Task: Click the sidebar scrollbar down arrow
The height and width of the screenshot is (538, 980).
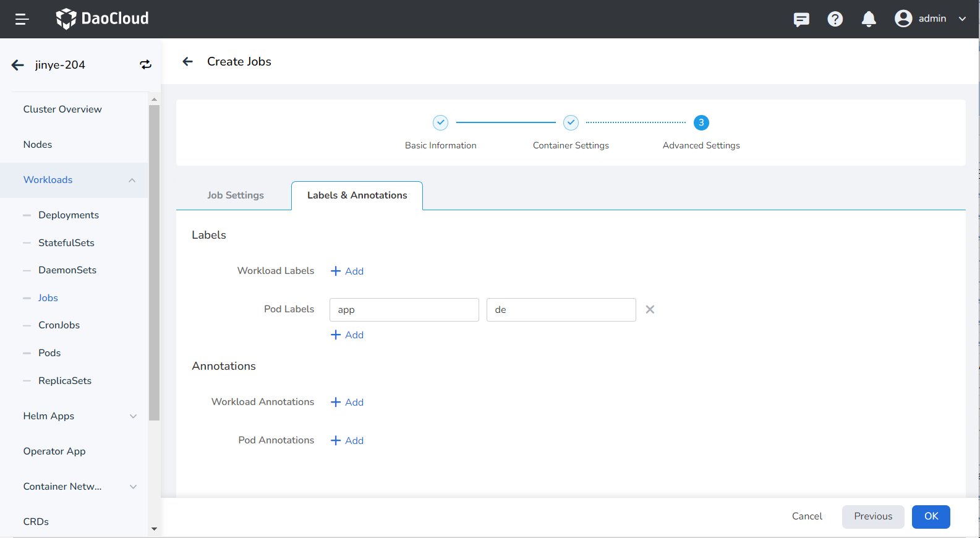Action: (154, 529)
